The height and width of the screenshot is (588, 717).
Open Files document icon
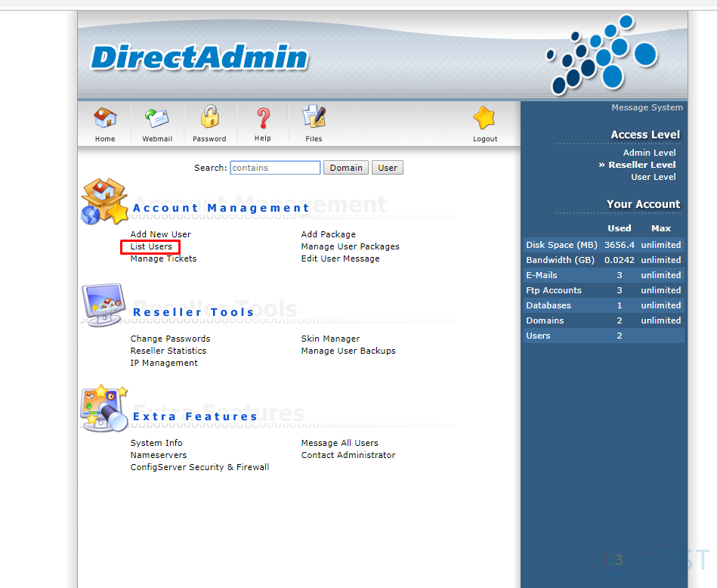click(x=314, y=116)
